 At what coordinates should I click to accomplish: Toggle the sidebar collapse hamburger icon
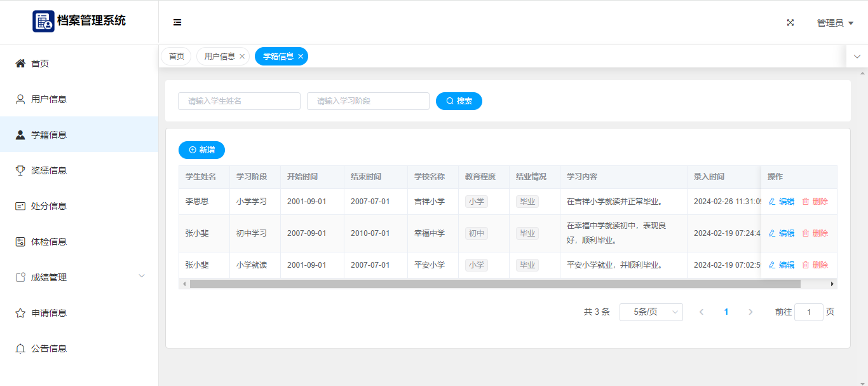click(x=177, y=22)
